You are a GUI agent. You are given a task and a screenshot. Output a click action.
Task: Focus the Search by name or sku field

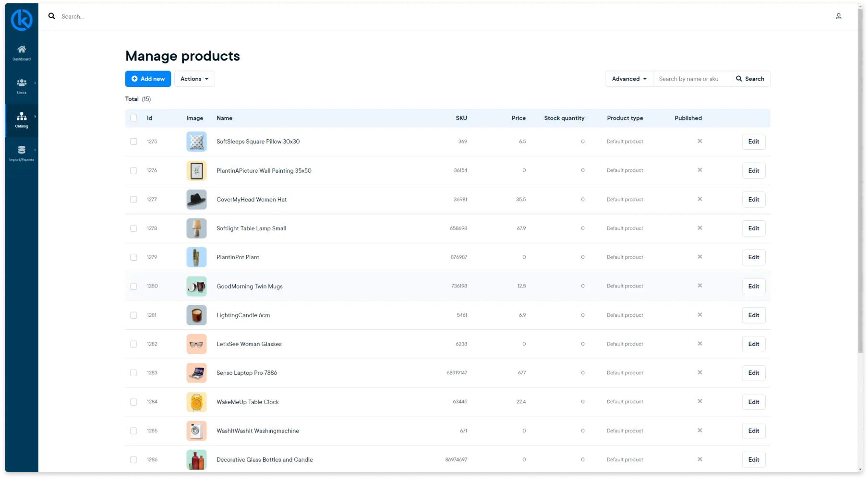[691, 79]
